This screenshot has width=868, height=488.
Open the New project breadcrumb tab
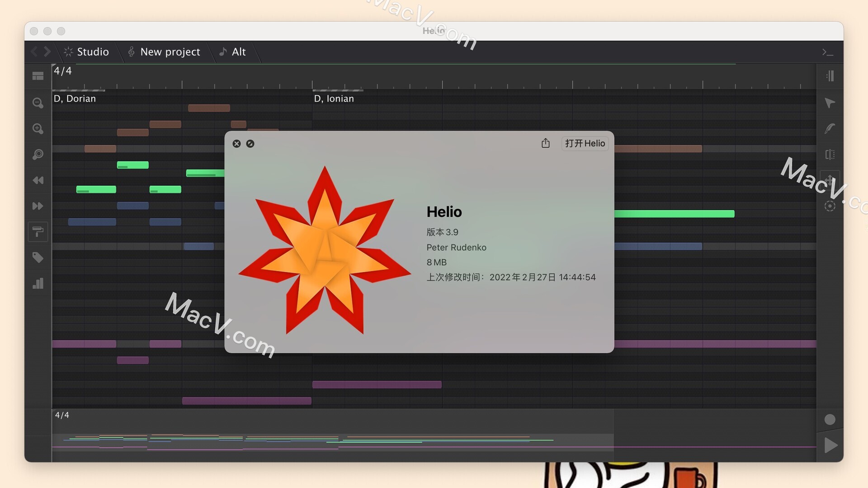[x=164, y=52]
